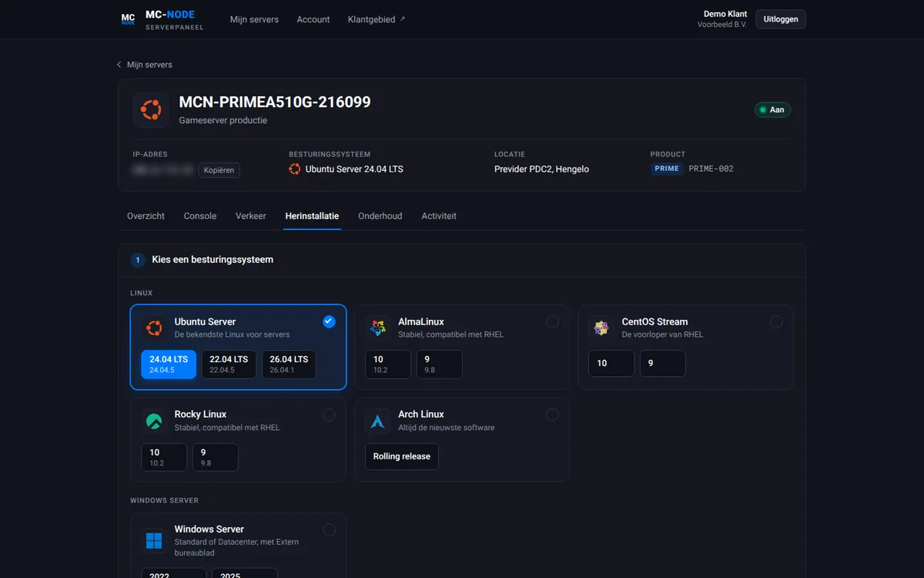924x578 pixels.
Task: Switch to the Onderhoud tab
Action: click(380, 216)
